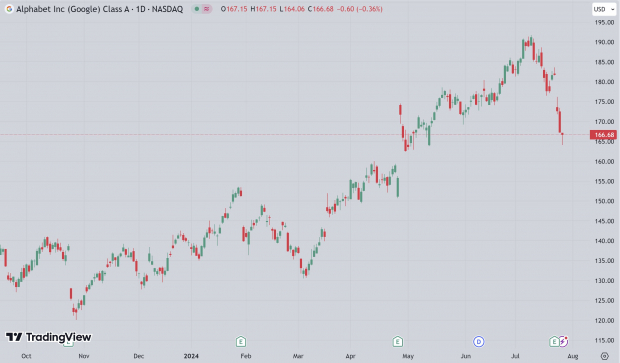
Task: Click the high value H167.15
Action: 263,9
